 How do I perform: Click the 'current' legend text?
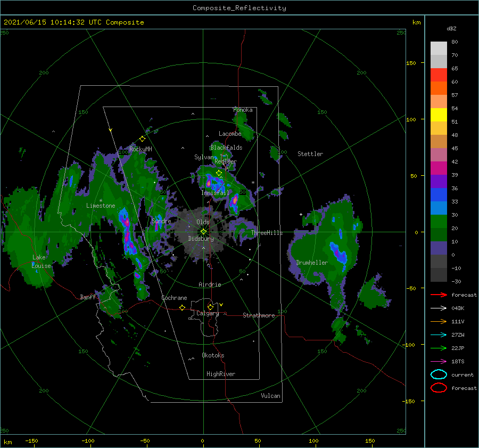click(x=462, y=374)
